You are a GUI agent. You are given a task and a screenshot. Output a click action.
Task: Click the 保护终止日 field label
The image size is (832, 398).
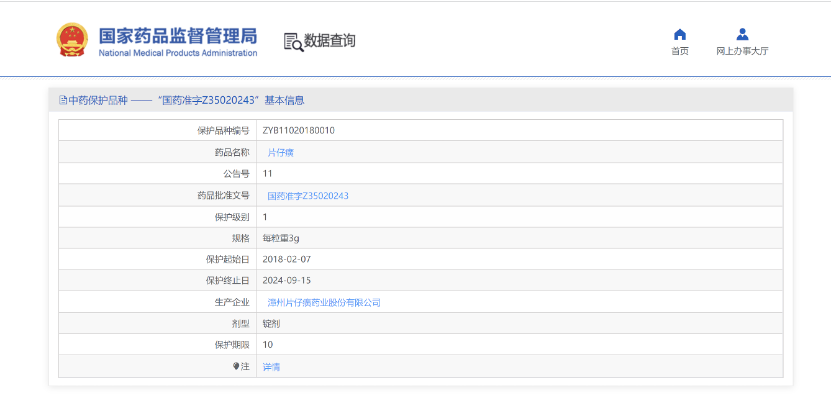227,281
